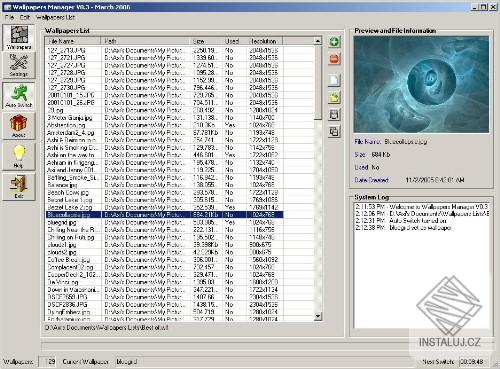Click the list file path below the table
This screenshot has width=500, height=369.
pos(107,328)
